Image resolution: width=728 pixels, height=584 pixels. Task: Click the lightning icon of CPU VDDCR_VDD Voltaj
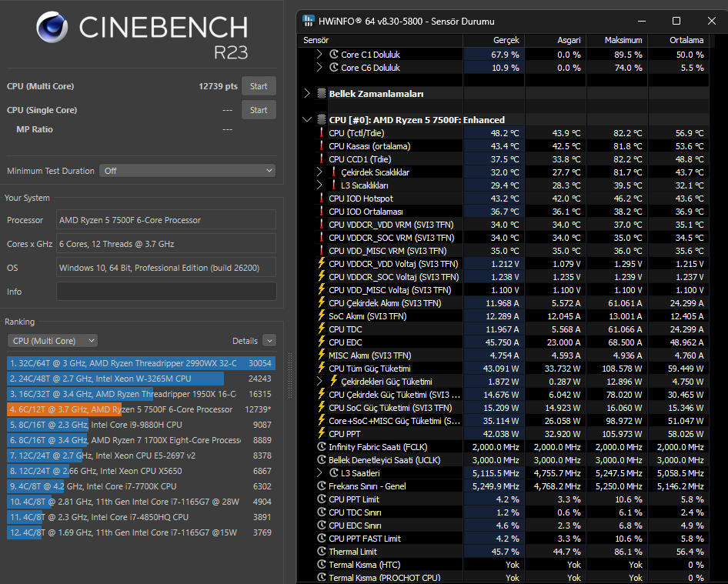click(x=321, y=263)
